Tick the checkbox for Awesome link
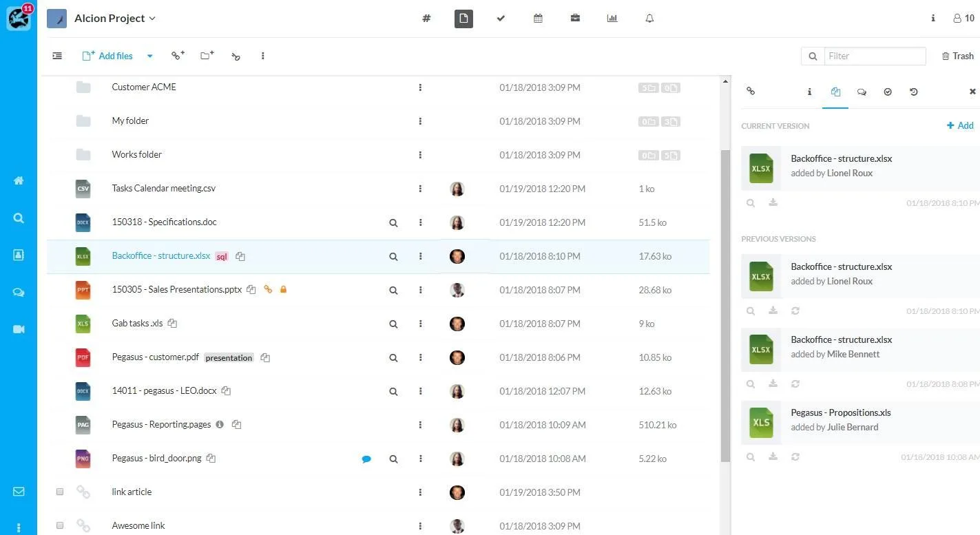Viewport: 980px width, 535px height. tap(60, 525)
